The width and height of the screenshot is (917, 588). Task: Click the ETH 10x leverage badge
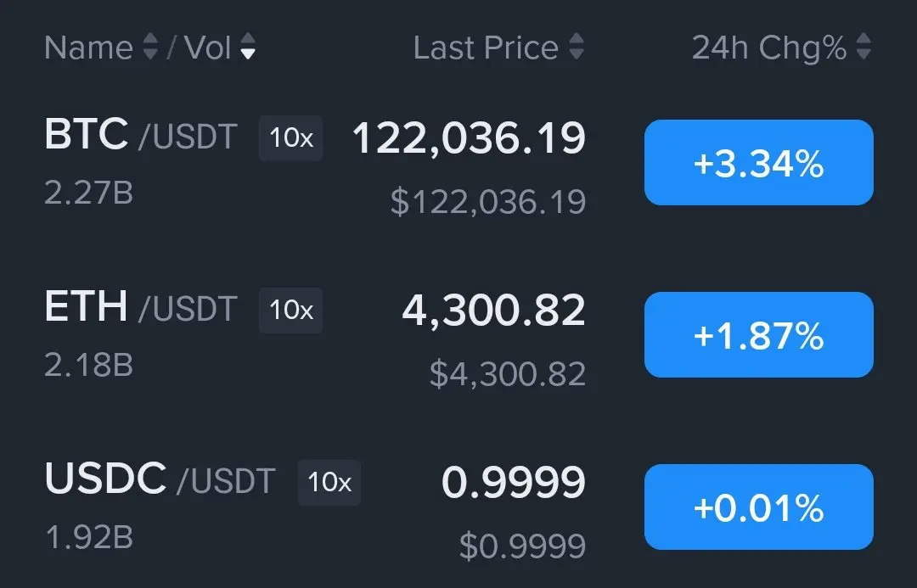(x=290, y=310)
